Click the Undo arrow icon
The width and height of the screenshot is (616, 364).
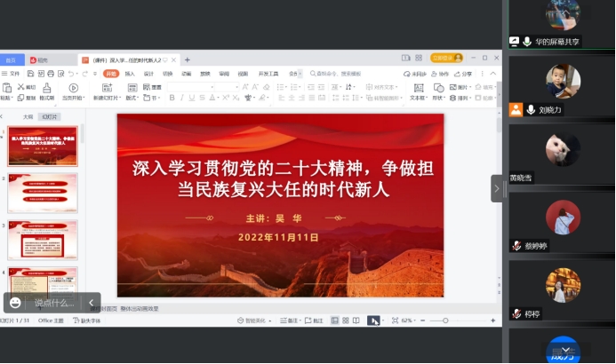(x=70, y=74)
